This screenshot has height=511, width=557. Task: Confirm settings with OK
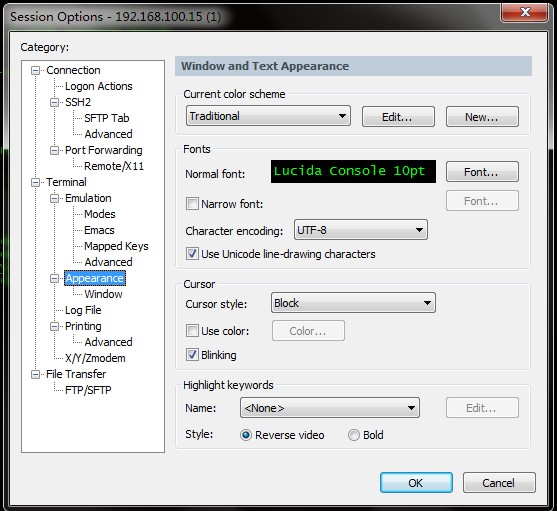coord(416,483)
